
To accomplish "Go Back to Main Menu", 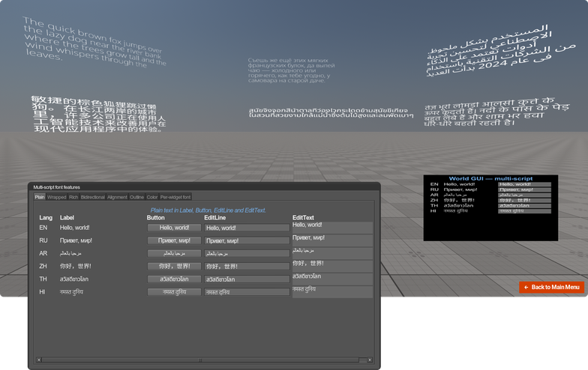I will tap(552, 288).
